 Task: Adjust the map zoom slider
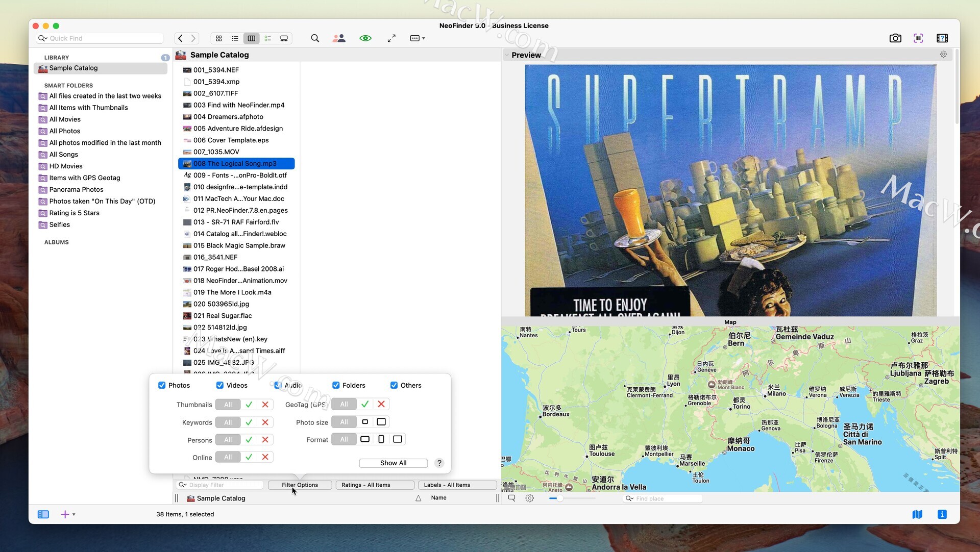coord(560,498)
